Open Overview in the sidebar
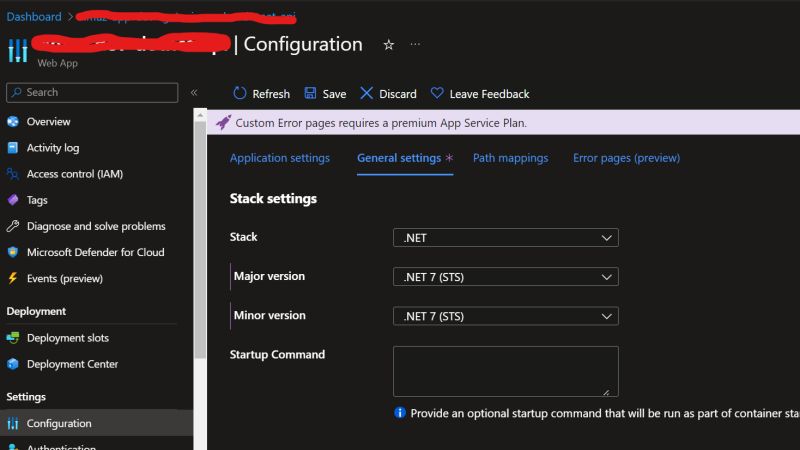800x450 pixels. [48, 121]
